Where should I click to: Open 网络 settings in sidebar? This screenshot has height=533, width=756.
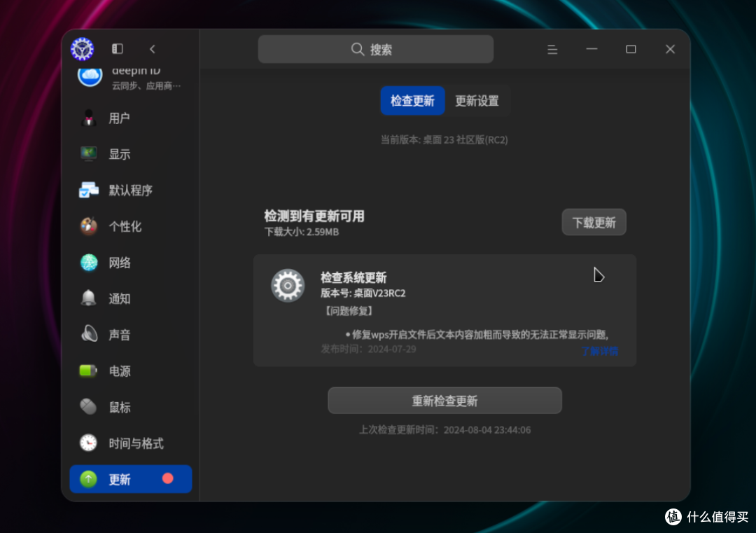[131, 263]
